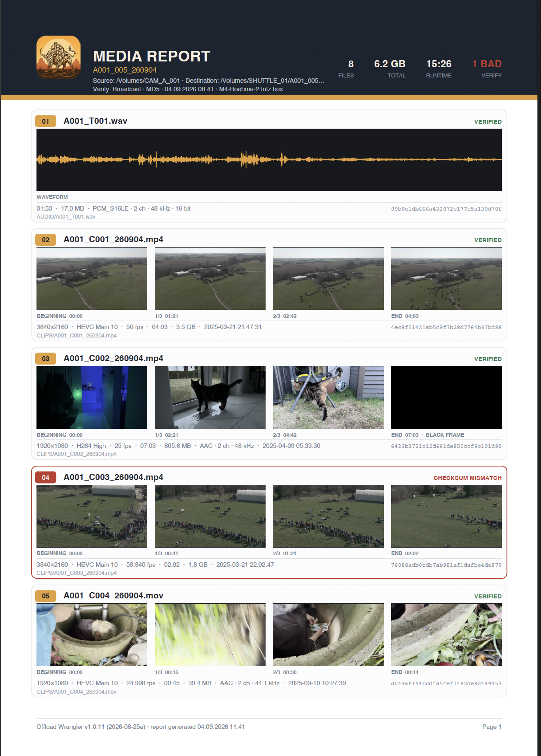Screen dimensions: 541x756
Task: Click the BLACK FRAME warning label
Action: click(445, 435)
